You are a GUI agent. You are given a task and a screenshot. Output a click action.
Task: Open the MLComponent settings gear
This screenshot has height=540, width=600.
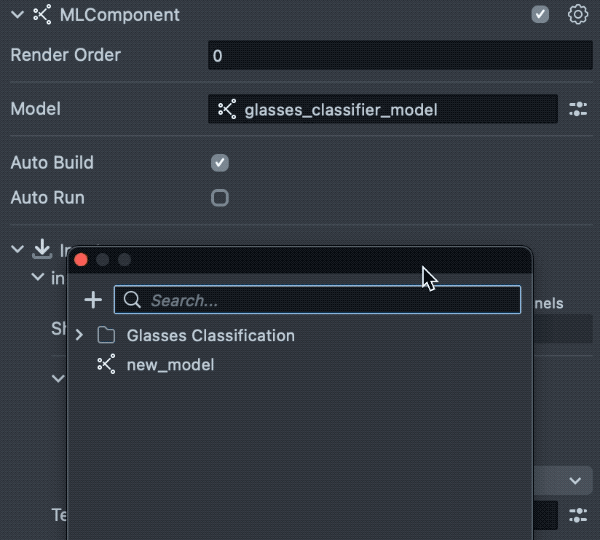[577, 15]
